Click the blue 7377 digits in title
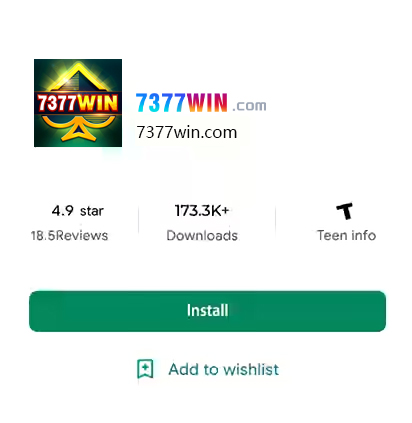Viewport: 412px width, 423px height. pyautogui.click(x=161, y=103)
